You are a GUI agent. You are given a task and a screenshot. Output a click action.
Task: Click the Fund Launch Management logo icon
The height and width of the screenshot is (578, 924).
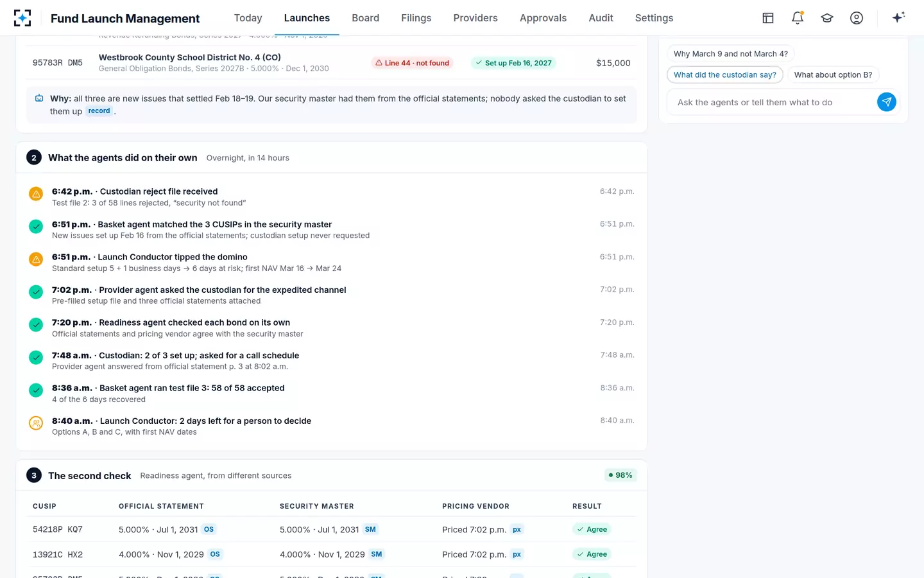coord(22,18)
